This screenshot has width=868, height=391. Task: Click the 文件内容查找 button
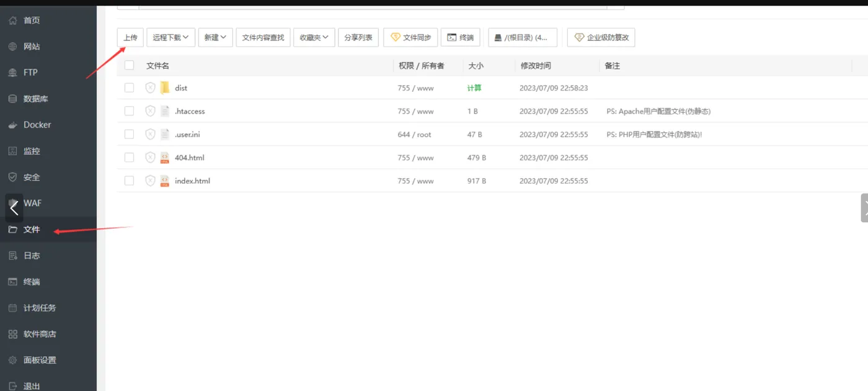[263, 37]
